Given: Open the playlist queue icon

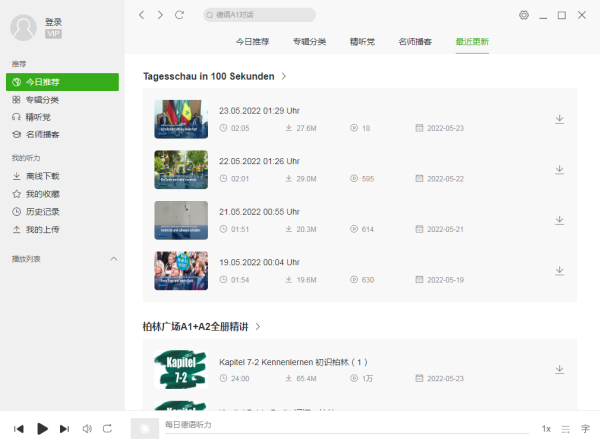Looking at the screenshot, I should (x=566, y=429).
